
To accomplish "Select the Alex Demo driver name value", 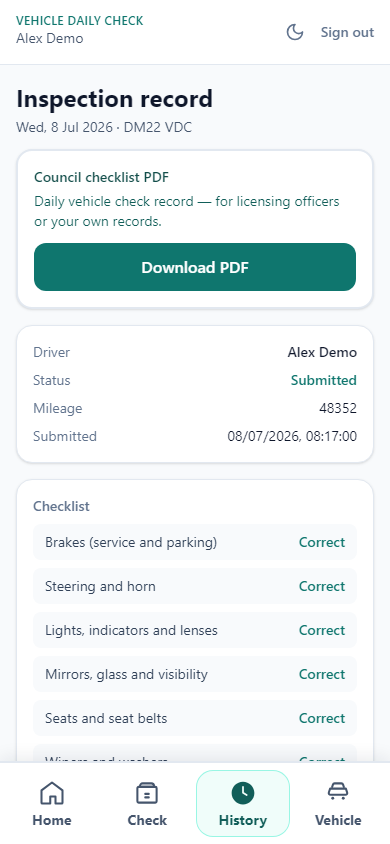I will pos(322,353).
